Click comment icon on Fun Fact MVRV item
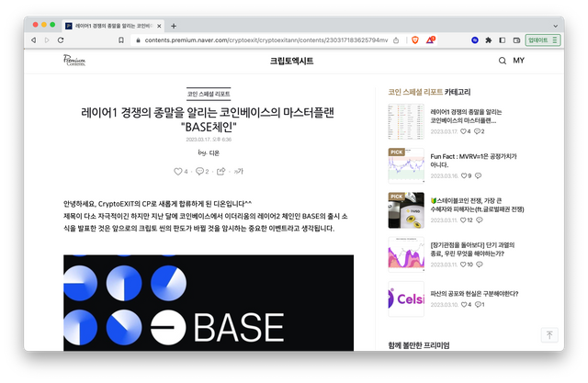Image resolution: width=588 pixels, height=383 pixels. (478, 175)
